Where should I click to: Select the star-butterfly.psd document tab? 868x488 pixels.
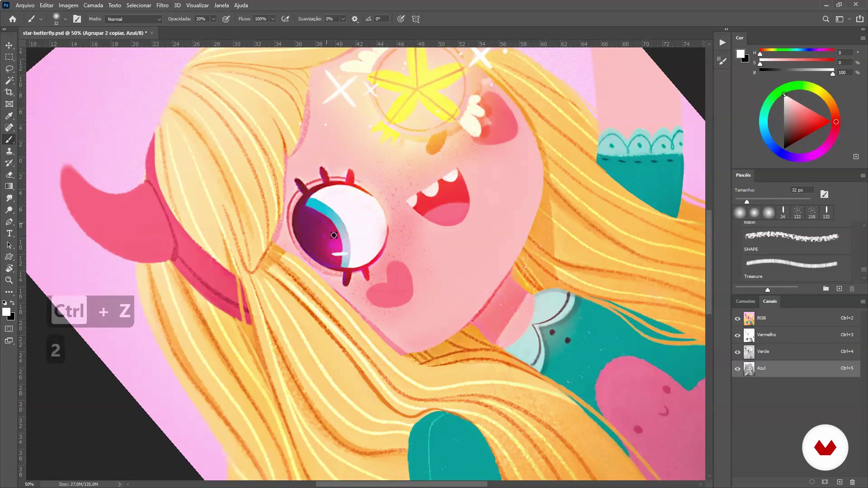85,33
